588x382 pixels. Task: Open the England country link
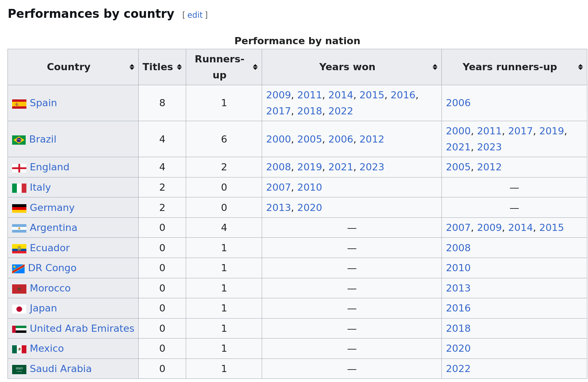[x=50, y=167]
